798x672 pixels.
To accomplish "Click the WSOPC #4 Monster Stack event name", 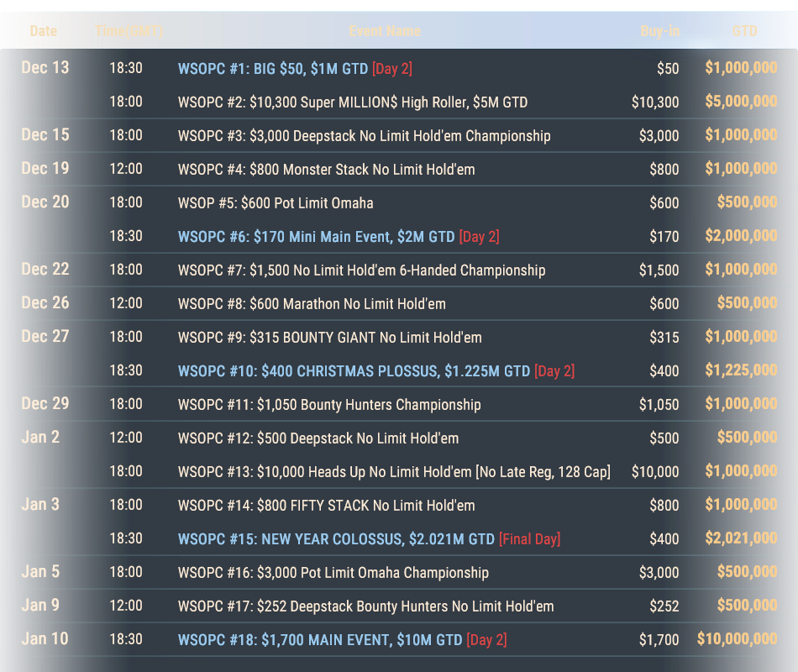I will pyautogui.click(x=326, y=169).
